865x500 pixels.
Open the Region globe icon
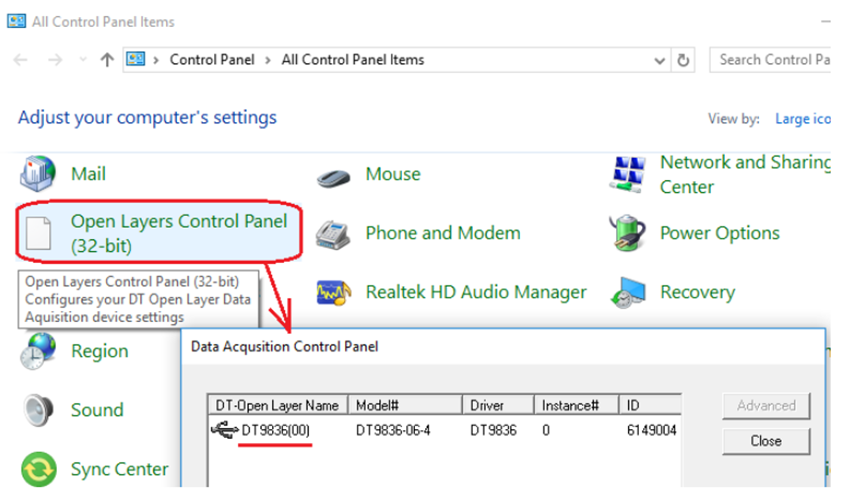coord(39,351)
